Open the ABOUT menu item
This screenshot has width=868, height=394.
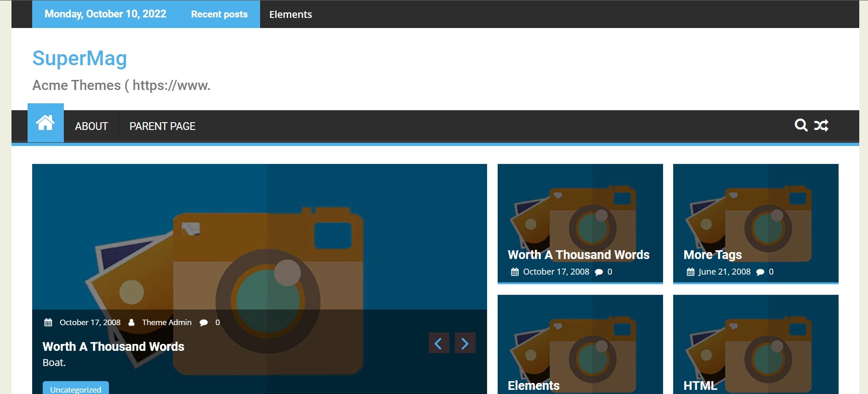point(91,126)
